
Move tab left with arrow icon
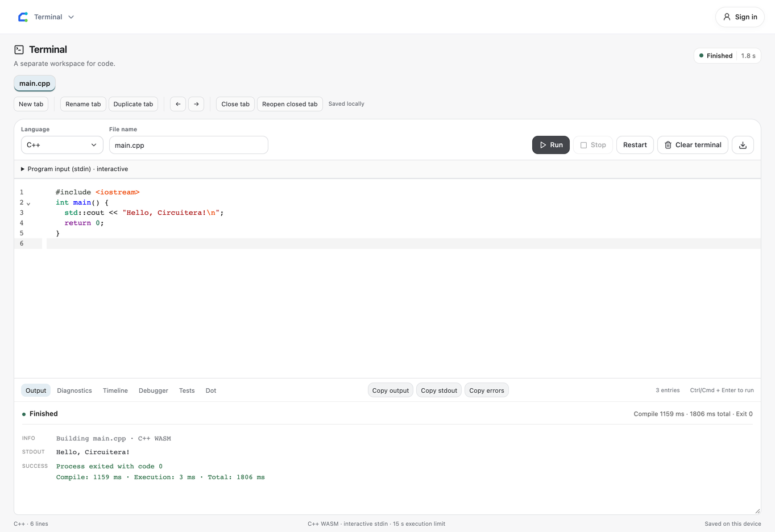178,104
